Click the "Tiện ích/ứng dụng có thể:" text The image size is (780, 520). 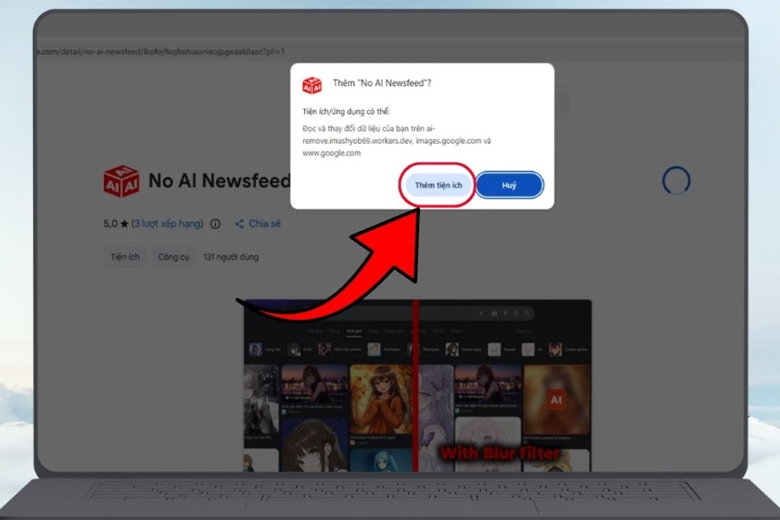346,111
